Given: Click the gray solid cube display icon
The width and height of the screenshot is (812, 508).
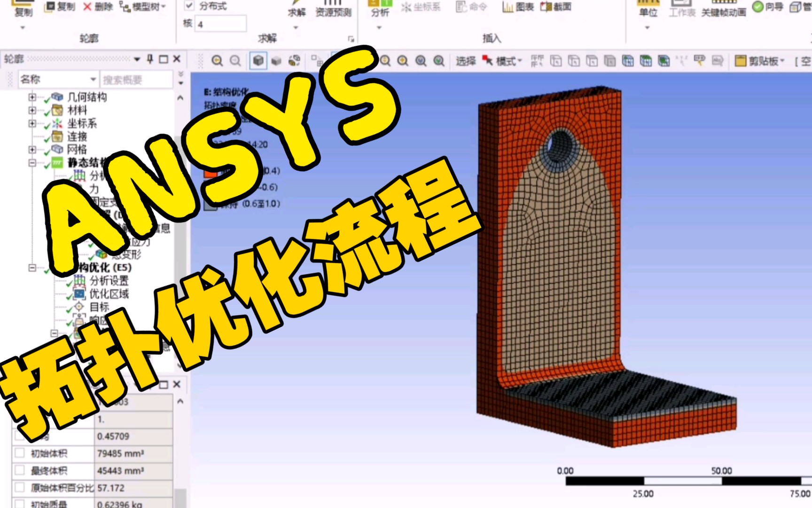Looking at the screenshot, I should pyautogui.click(x=276, y=61).
